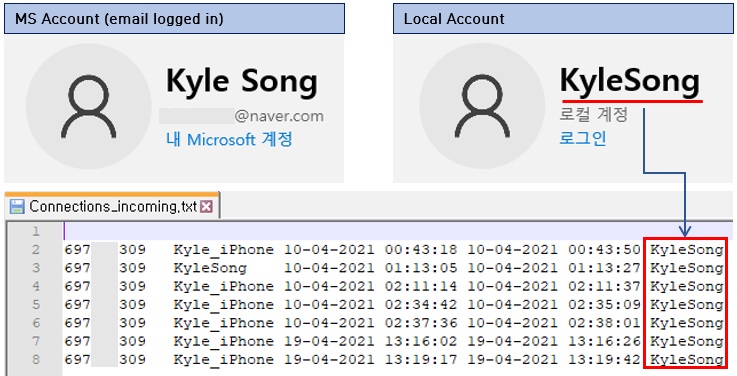Click line number 7 in the gutter

(x=36, y=341)
